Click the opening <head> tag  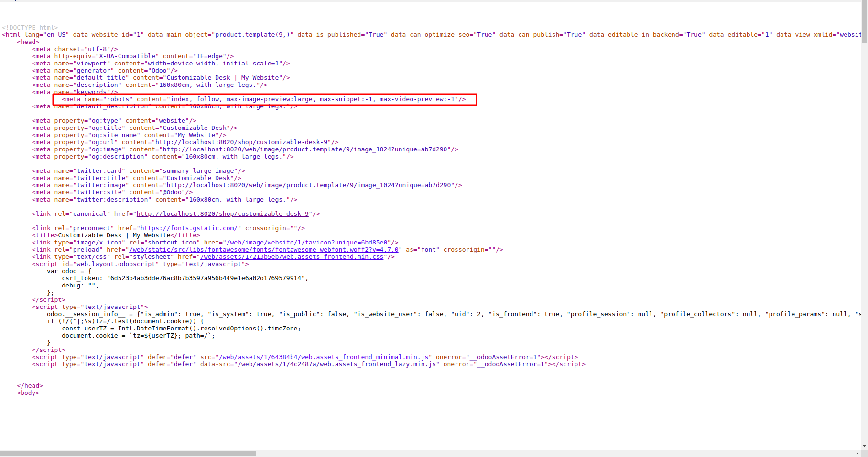[28, 42]
